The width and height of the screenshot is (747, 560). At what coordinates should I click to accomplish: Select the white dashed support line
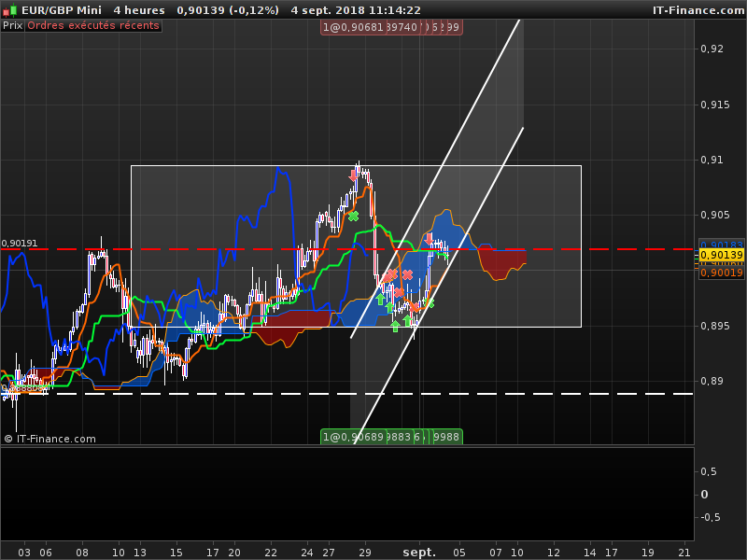pyautogui.click(x=346, y=394)
